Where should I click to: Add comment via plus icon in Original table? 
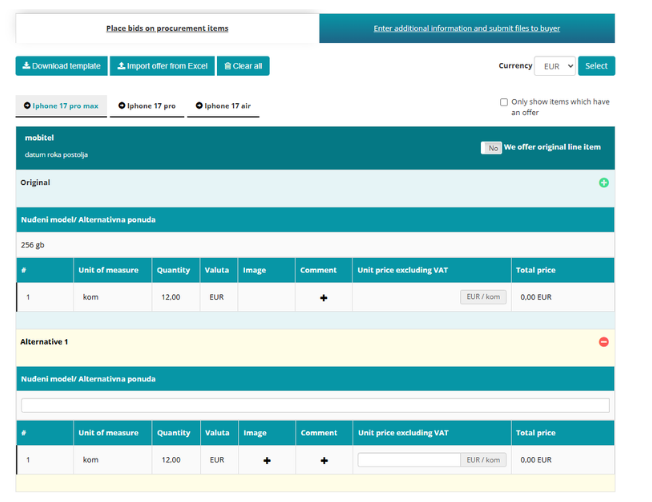point(323,298)
